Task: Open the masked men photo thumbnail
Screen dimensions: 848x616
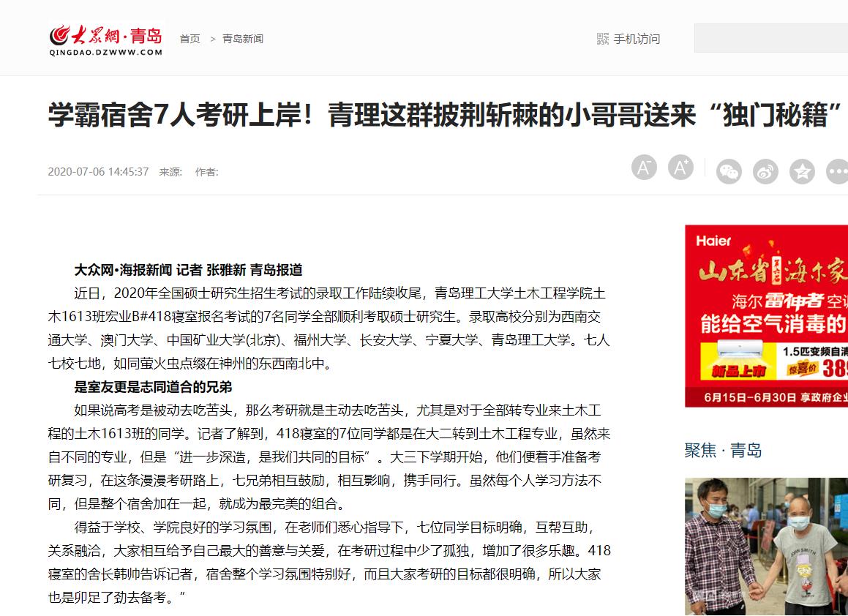Action: (766, 546)
